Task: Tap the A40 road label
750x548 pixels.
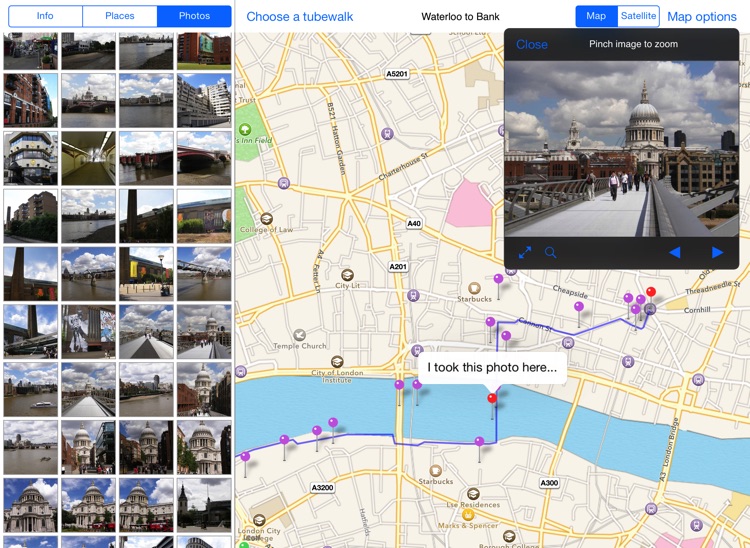Action: point(414,223)
